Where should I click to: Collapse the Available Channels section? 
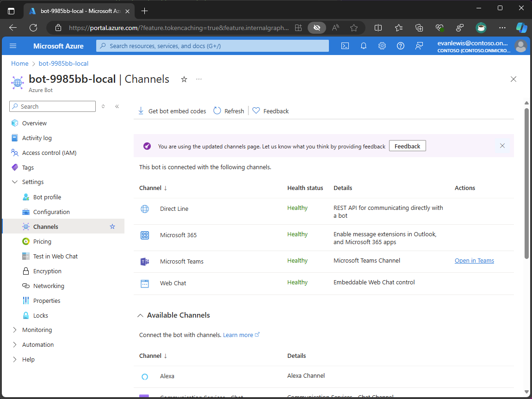pos(140,315)
